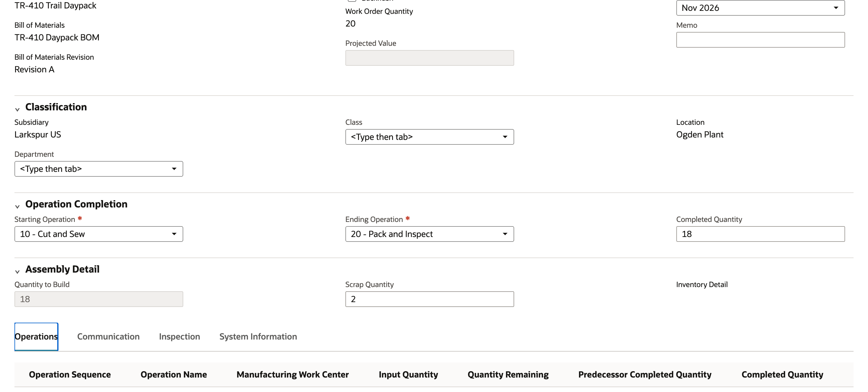This screenshot has height=392, width=868.
Task: Open the Nov 2026 posting period dropdown
Action: click(760, 8)
